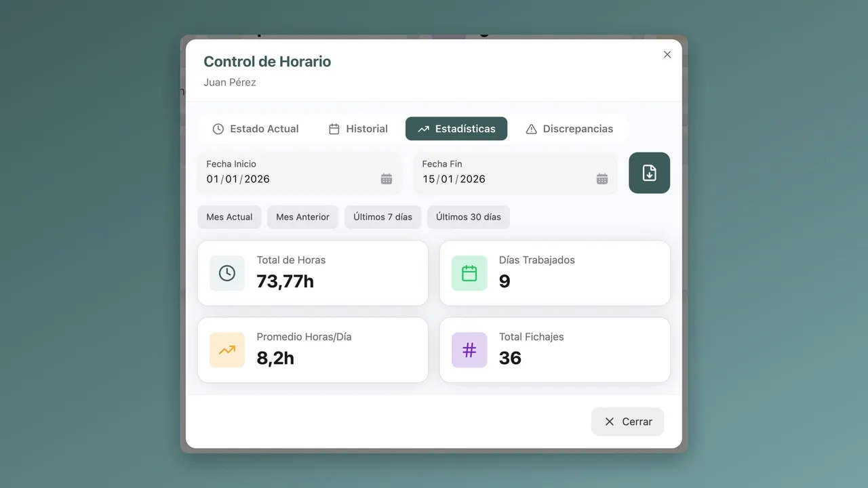
Task: Click the 9 días trabajados value
Action: click(505, 281)
